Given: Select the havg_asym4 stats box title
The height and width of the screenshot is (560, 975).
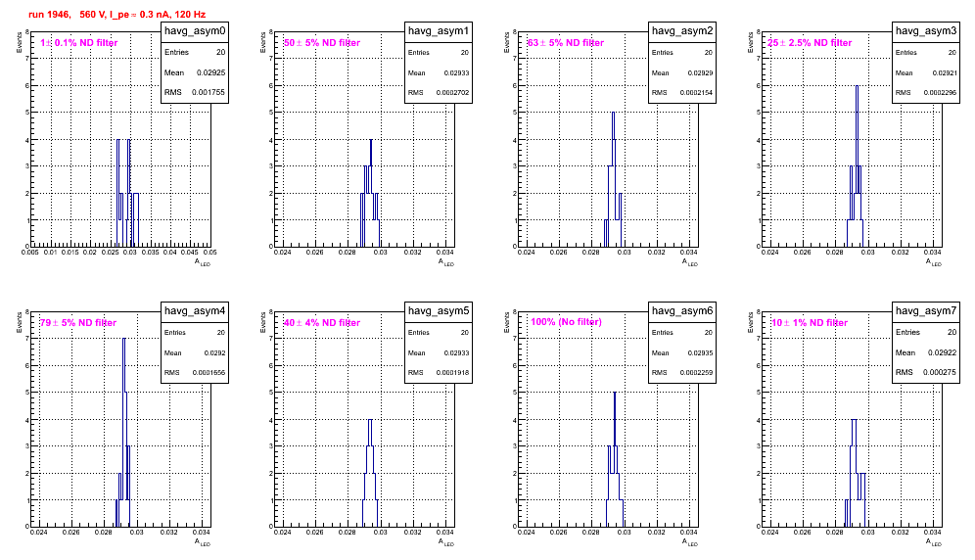Looking at the screenshot, I should coord(195,310).
